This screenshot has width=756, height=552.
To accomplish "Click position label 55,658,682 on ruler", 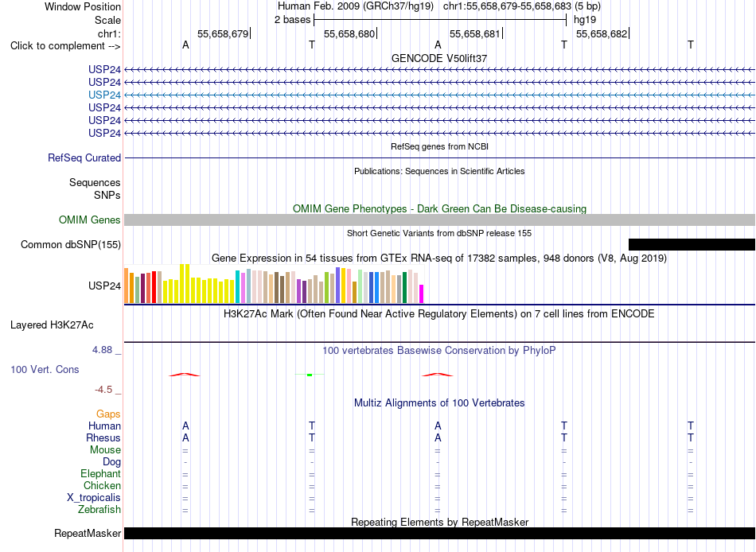I will (602, 33).
